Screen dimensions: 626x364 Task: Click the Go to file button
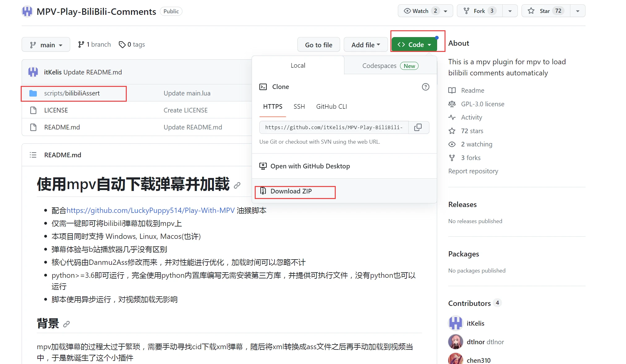pos(318,45)
